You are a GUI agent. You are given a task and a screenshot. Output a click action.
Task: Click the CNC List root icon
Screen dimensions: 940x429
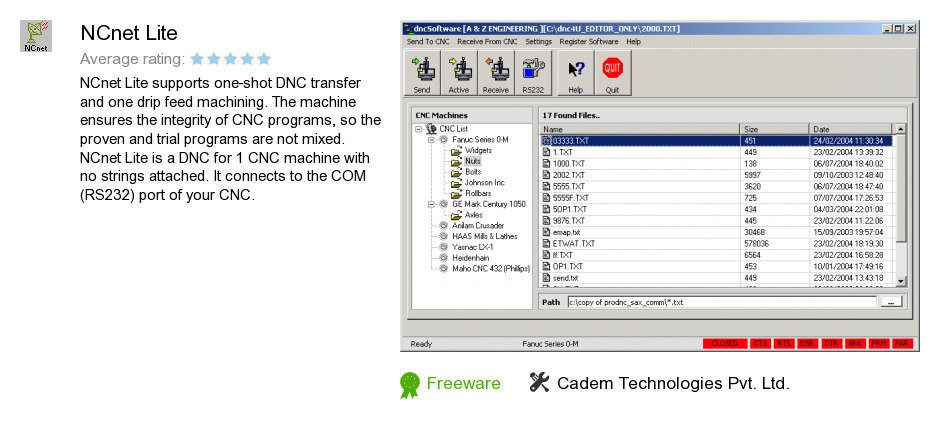431,129
